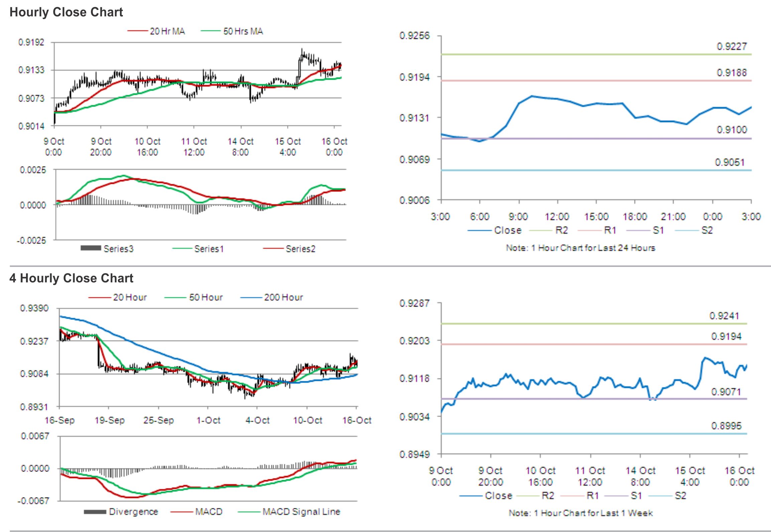
Task: Click the 0.9192 axis value
Action: [31, 42]
